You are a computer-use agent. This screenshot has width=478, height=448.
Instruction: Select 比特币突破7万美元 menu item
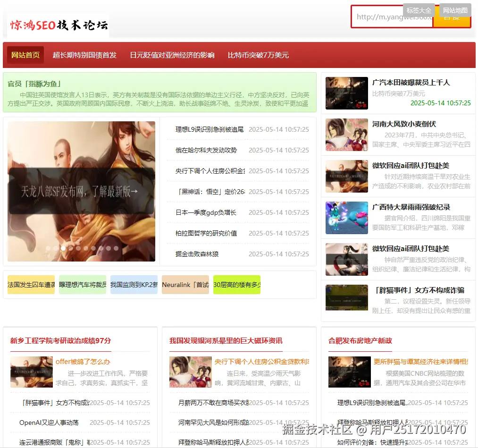pos(258,55)
